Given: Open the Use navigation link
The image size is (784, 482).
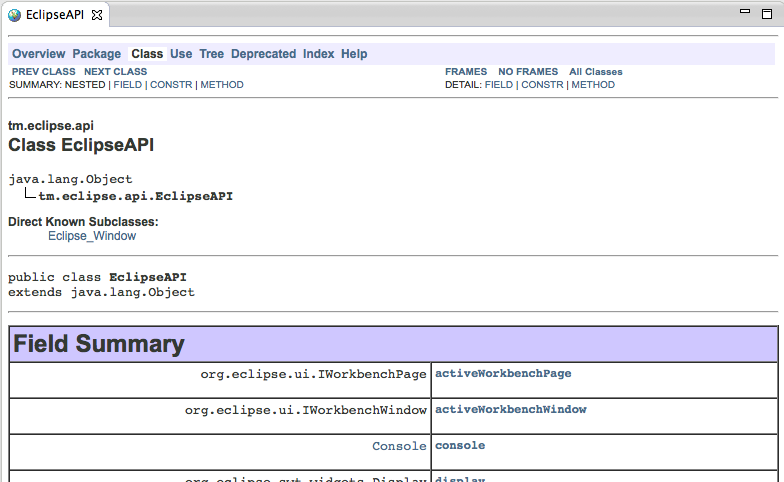Looking at the screenshot, I should [181, 54].
